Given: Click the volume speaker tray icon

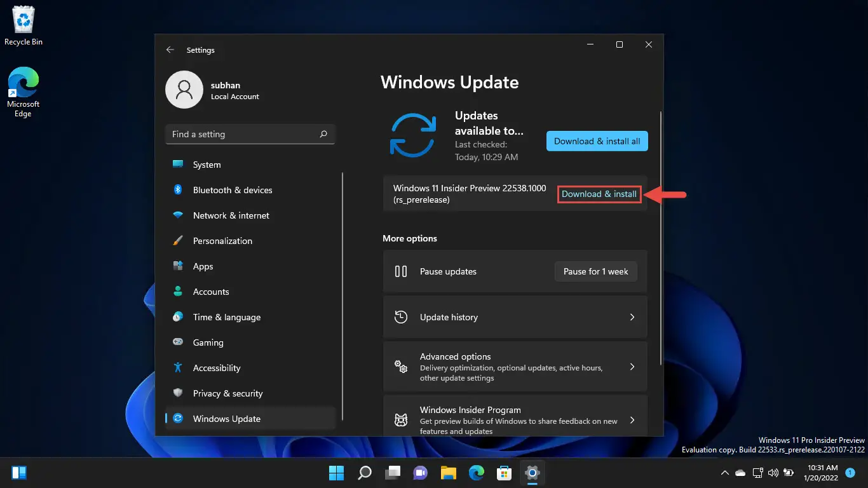Looking at the screenshot, I should 773,473.
